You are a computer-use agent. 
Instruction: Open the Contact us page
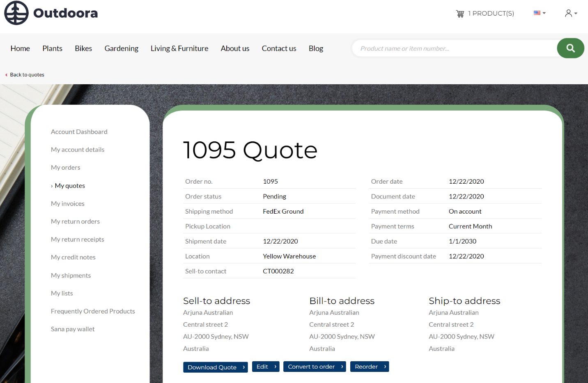click(279, 48)
